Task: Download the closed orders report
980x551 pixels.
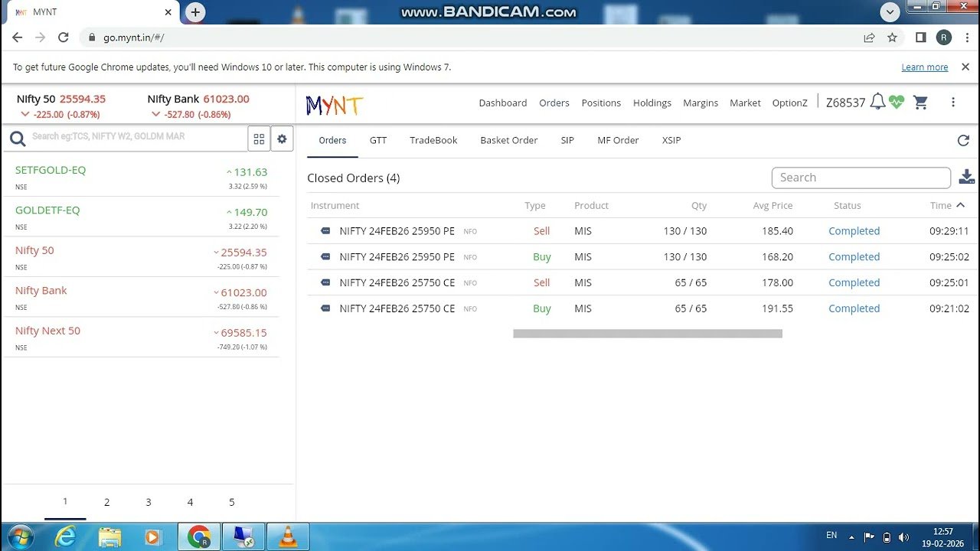Action: (966, 177)
